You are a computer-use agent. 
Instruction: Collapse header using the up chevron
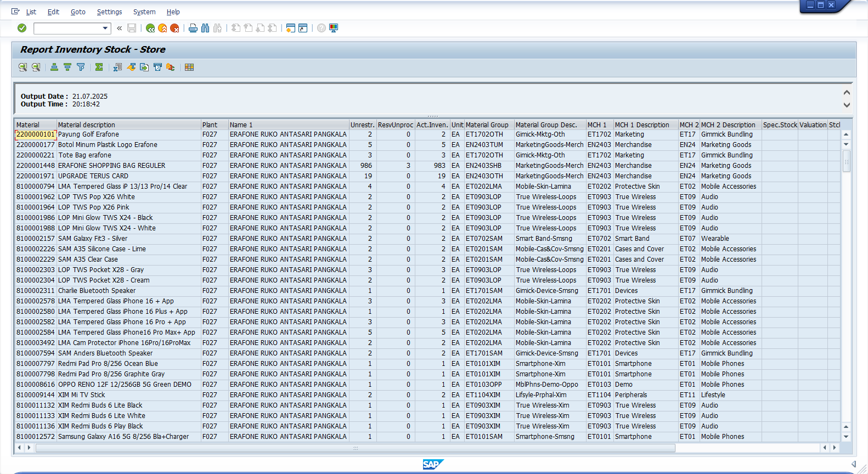[847, 93]
